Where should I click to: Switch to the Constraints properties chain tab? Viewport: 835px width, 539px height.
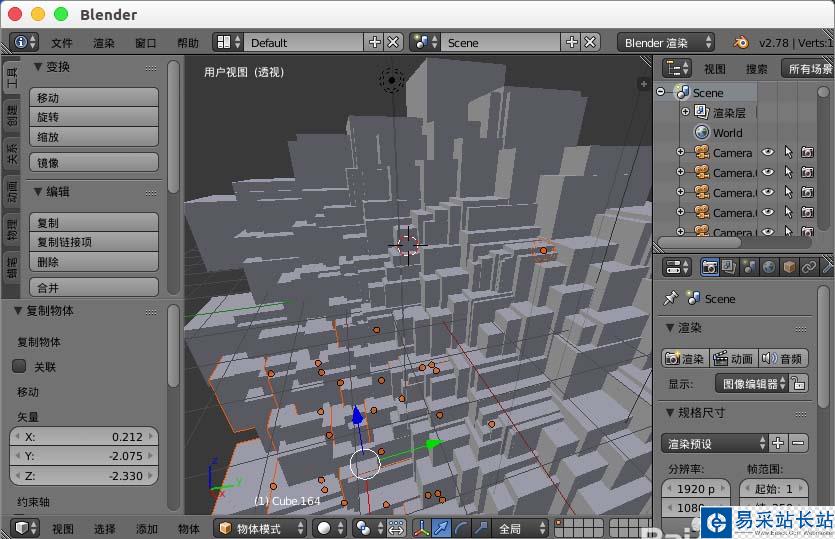click(808, 266)
